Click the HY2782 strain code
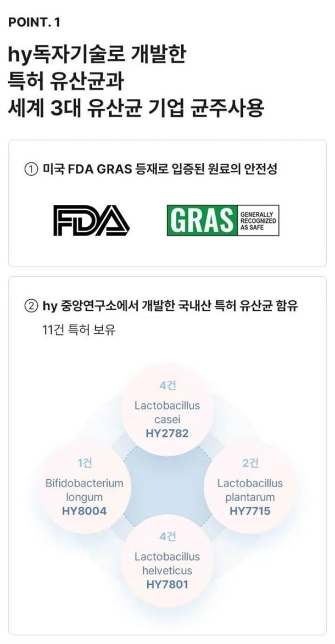The height and width of the screenshot is (644, 335). click(168, 434)
